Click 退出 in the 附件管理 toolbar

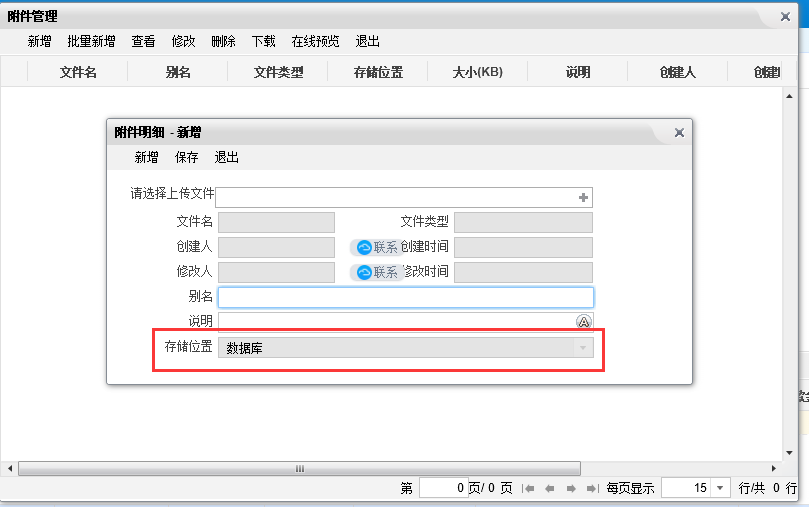tap(367, 41)
